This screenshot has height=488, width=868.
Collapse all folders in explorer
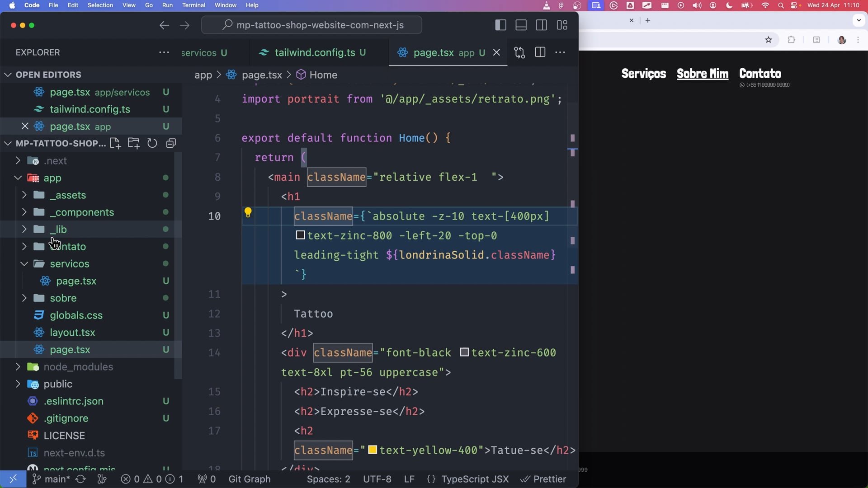(171, 143)
